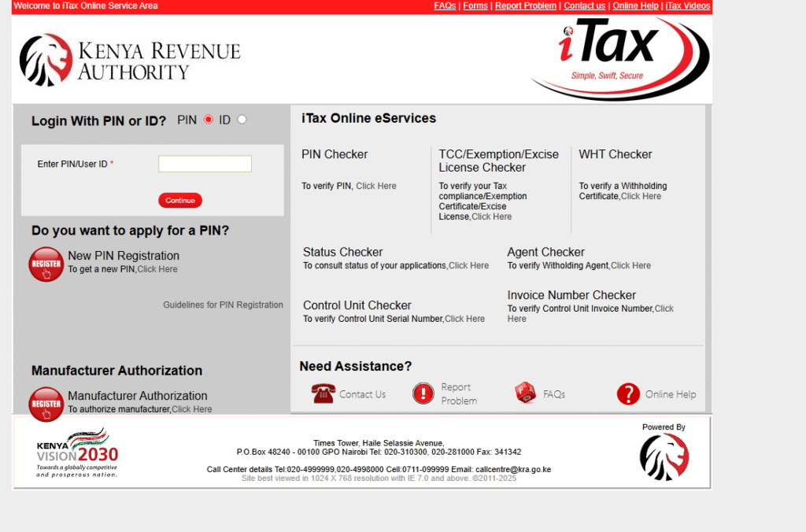Open Online Help in the top bar
This screenshot has width=806, height=532.
[635, 6]
